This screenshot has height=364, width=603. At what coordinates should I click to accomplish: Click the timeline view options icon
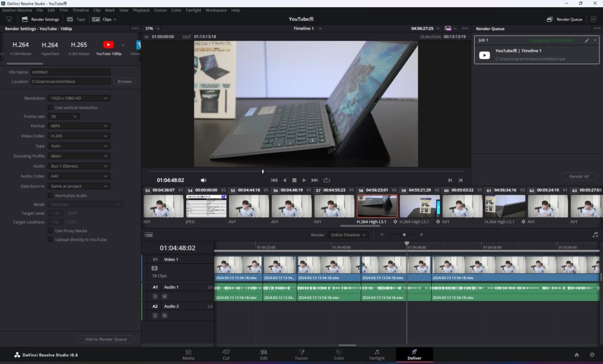[149, 234]
